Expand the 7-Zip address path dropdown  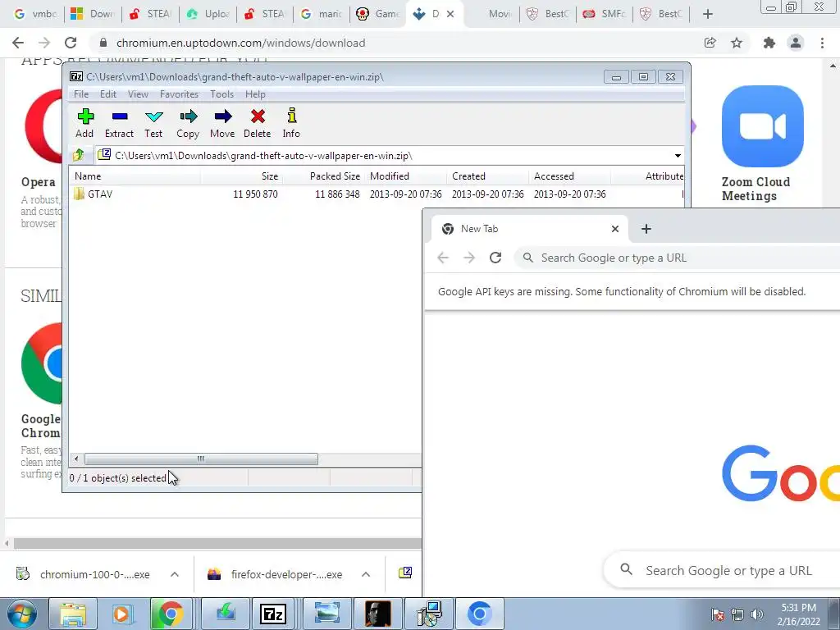coord(678,155)
